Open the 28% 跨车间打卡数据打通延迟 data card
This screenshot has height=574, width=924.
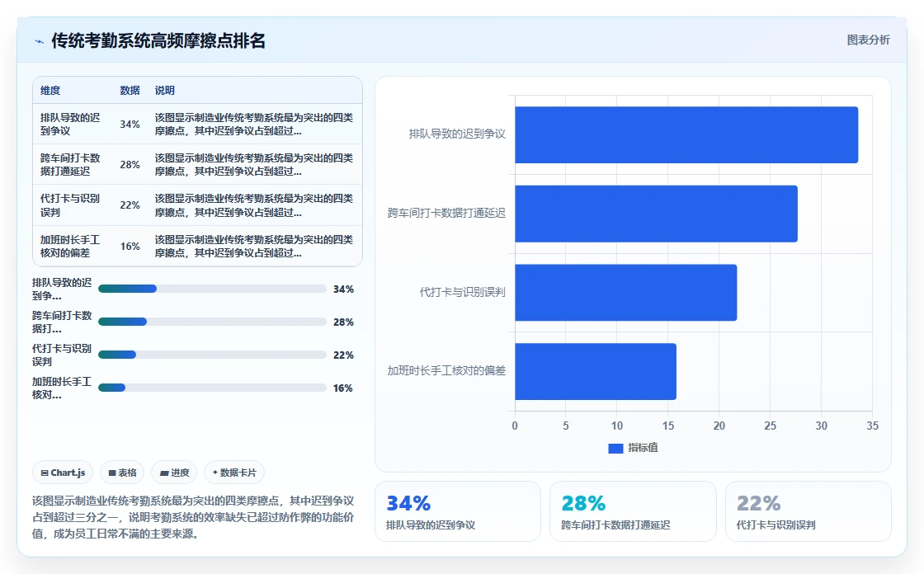coord(633,511)
